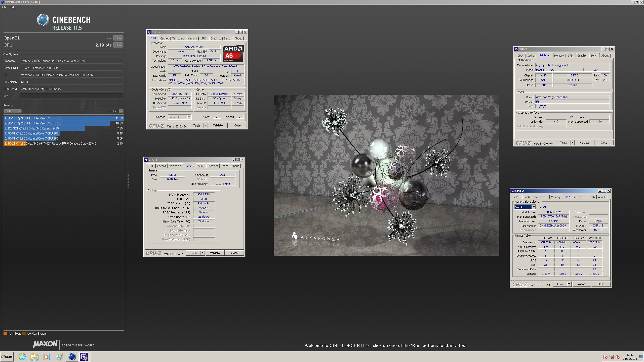The image size is (644, 362).
Task: Click Validate in the Mainboard window
Action: pos(585,143)
